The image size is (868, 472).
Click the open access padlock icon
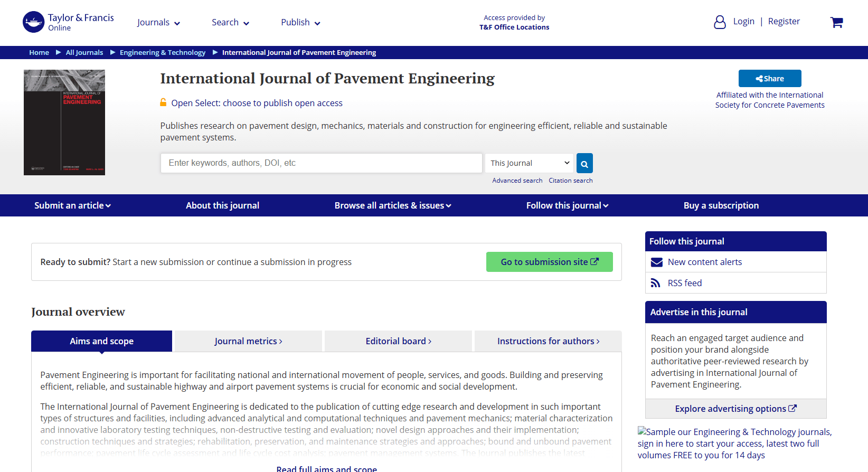click(x=164, y=102)
